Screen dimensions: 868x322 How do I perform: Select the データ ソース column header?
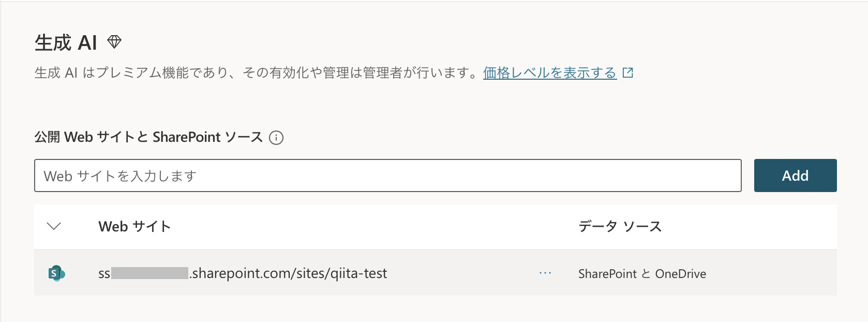pos(620,226)
